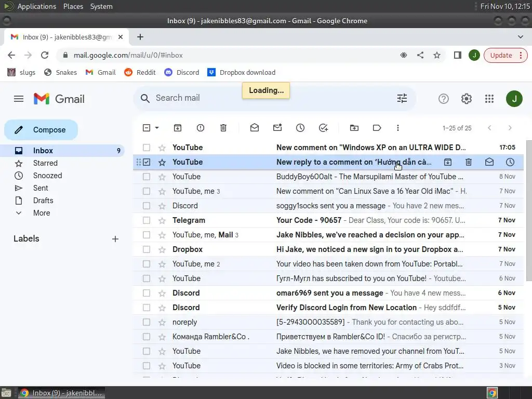Click the Mark as read envelope icon in the toolbar

(x=255, y=128)
